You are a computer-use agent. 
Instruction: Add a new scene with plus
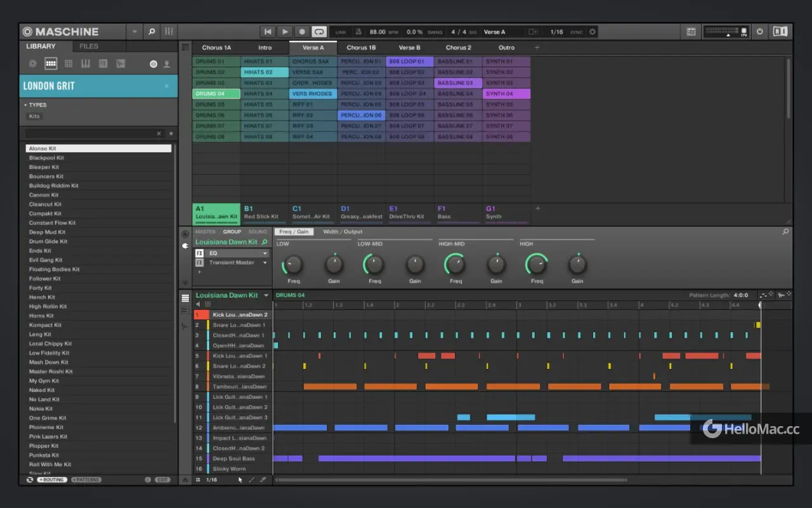537,48
